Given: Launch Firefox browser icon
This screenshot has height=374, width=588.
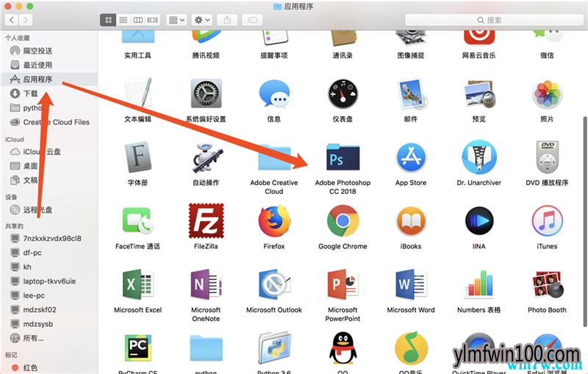Looking at the screenshot, I should (x=274, y=221).
